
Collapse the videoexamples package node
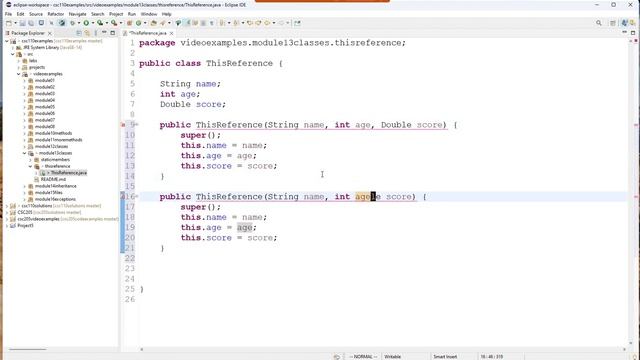(19, 74)
